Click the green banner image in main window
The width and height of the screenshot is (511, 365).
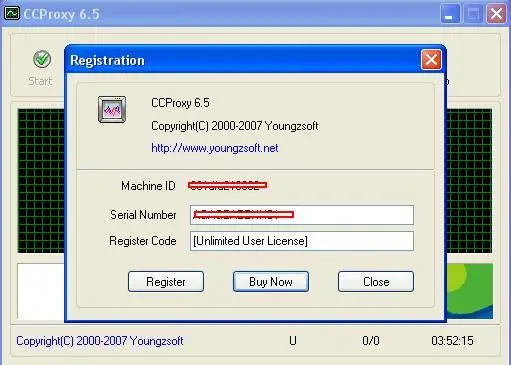point(470,291)
